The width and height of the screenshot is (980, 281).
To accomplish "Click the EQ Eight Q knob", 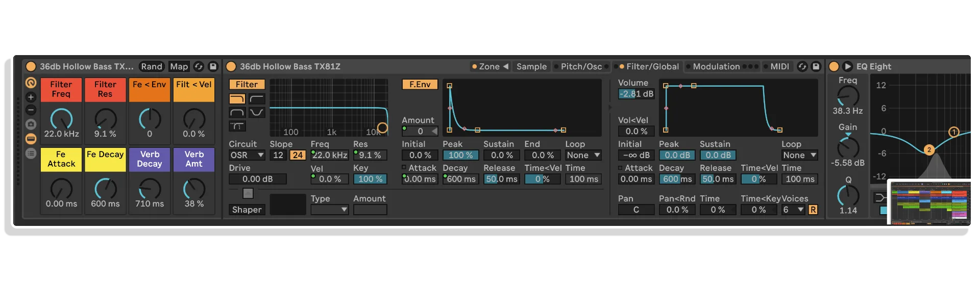I will (x=848, y=195).
